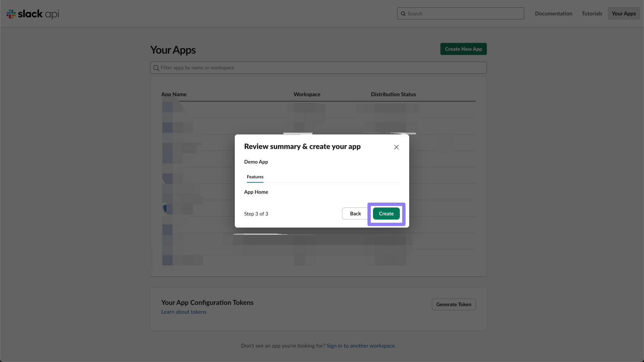This screenshot has height=362, width=644.
Task: Click the Filter apps by name input
Action: (x=318, y=68)
